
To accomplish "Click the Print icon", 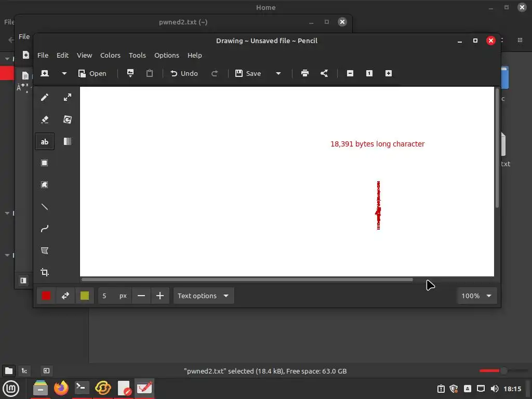I will pos(305,73).
